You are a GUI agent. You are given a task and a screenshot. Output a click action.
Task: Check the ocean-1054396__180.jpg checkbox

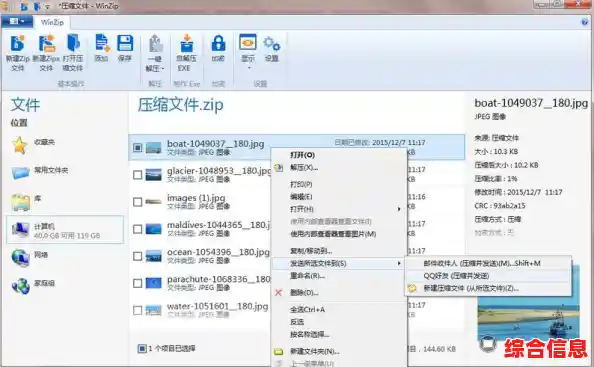[x=138, y=256]
